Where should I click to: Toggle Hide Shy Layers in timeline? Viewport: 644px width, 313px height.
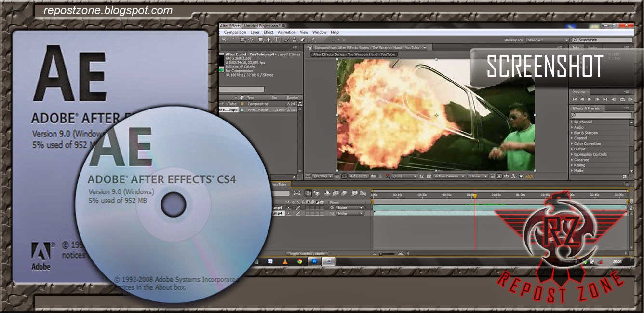pos(326,193)
